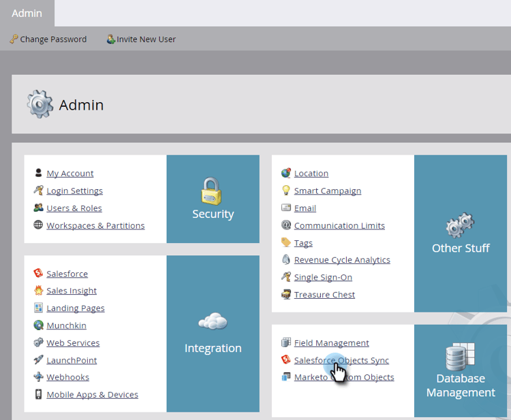511x420 pixels.
Task: Click the Email envelope icon
Action: click(x=286, y=208)
